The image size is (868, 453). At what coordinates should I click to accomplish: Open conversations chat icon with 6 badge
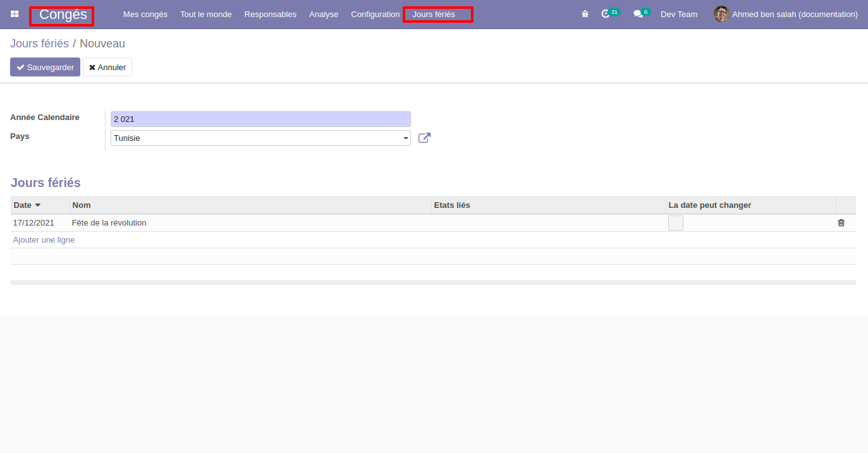(x=638, y=14)
